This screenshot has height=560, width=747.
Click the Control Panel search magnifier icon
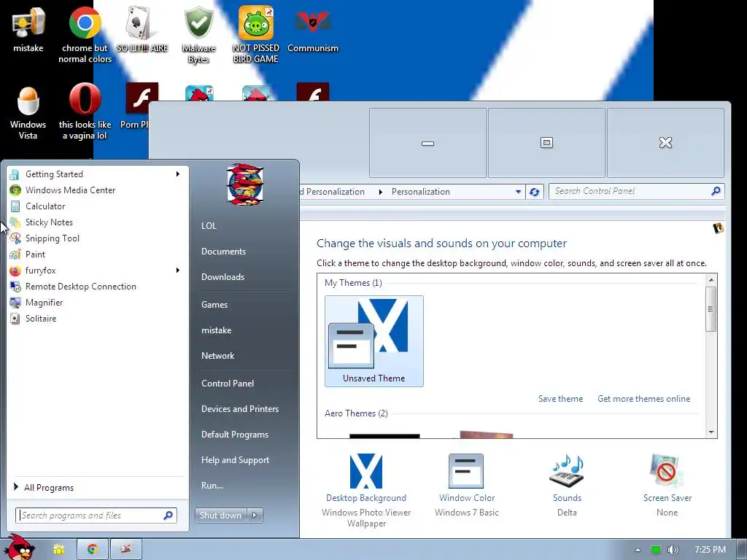[x=715, y=192]
